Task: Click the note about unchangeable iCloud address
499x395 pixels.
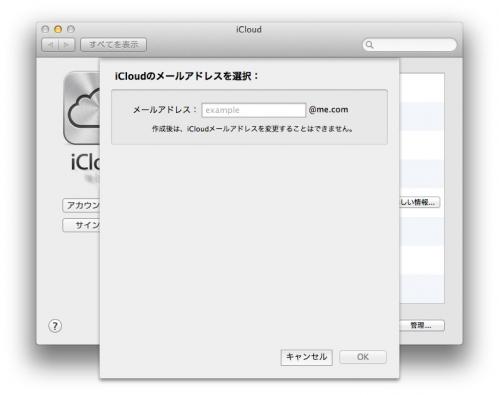Action: pos(252,129)
